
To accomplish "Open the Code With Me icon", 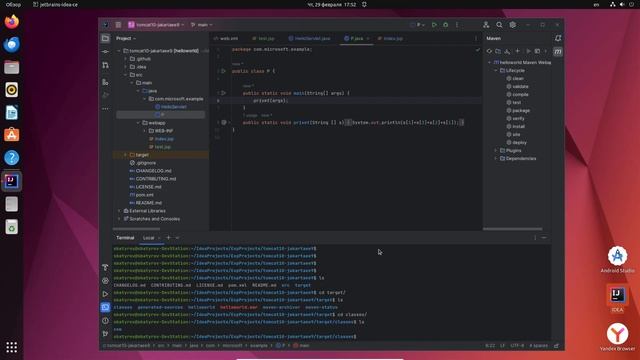I will point(486,25).
